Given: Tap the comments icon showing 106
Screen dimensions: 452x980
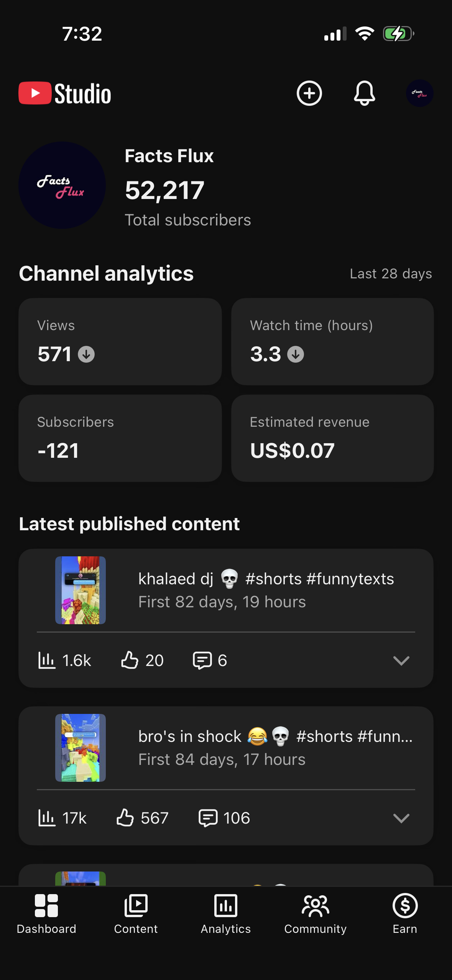Looking at the screenshot, I should click(208, 818).
